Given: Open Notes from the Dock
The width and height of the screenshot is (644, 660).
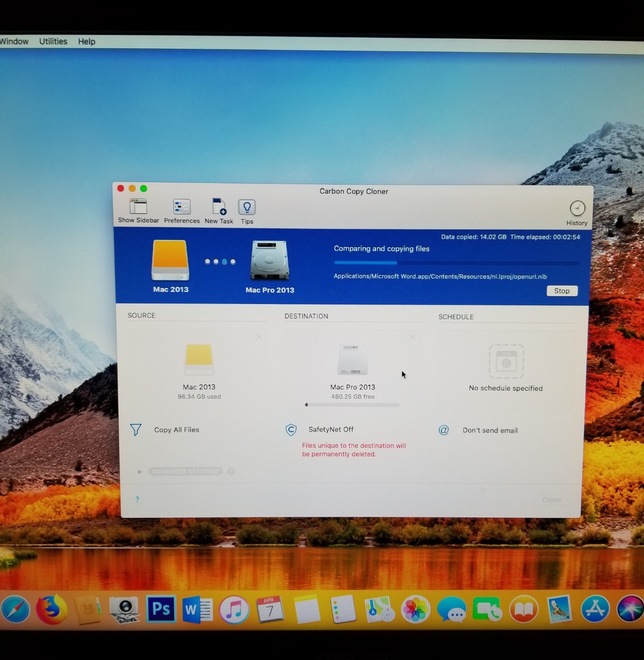Looking at the screenshot, I should point(307,609).
